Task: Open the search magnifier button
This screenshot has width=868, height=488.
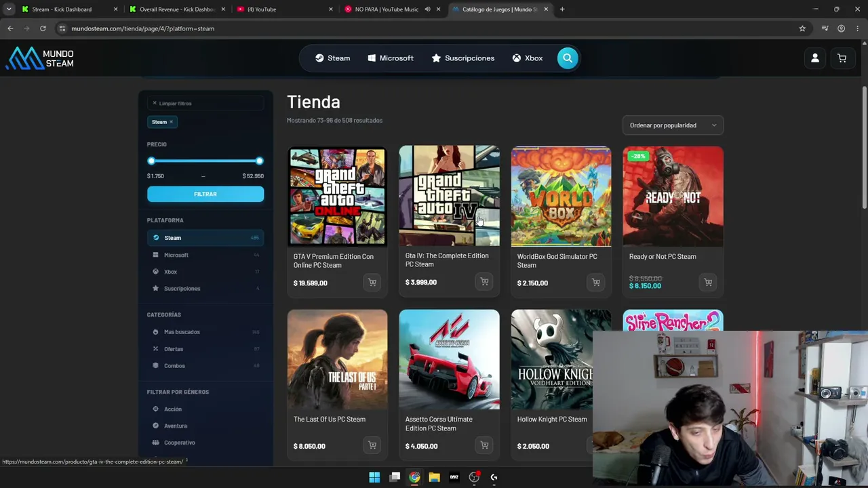Action: [x=568, y=58]
